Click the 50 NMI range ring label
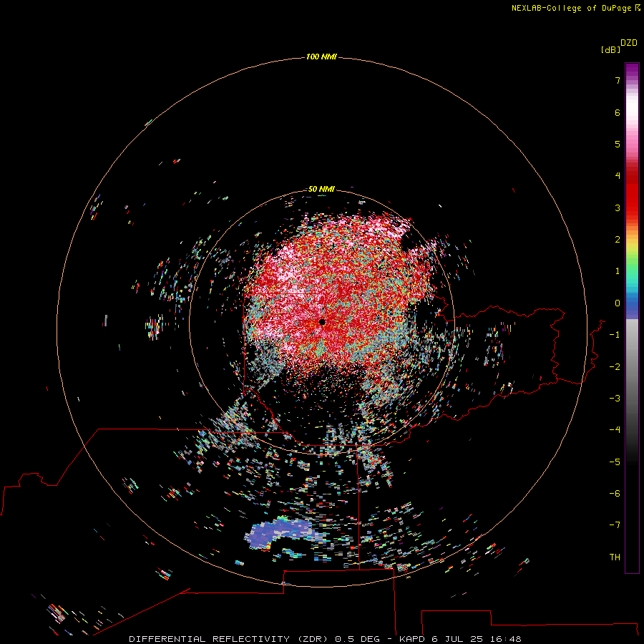The height and width of the screenshot is (644, 644). [321, 189]
